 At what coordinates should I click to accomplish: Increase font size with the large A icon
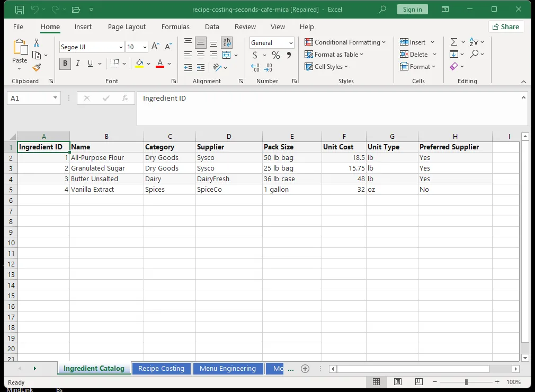[155, 47]
